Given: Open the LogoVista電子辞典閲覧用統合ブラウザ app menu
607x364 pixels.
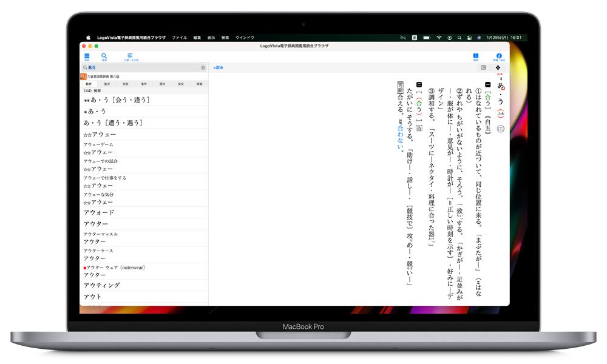Looking at the screenshot, I should point(131,38).
